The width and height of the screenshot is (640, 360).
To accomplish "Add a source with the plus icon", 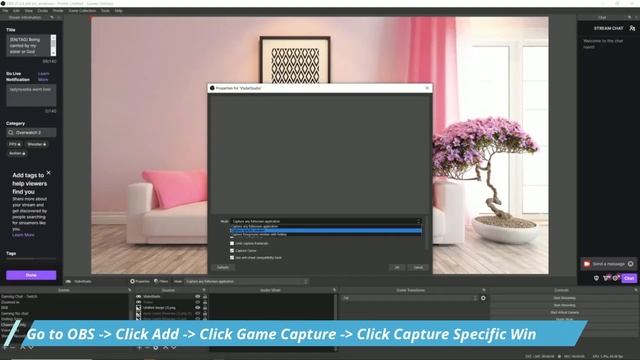I will (x=139, y=347).
